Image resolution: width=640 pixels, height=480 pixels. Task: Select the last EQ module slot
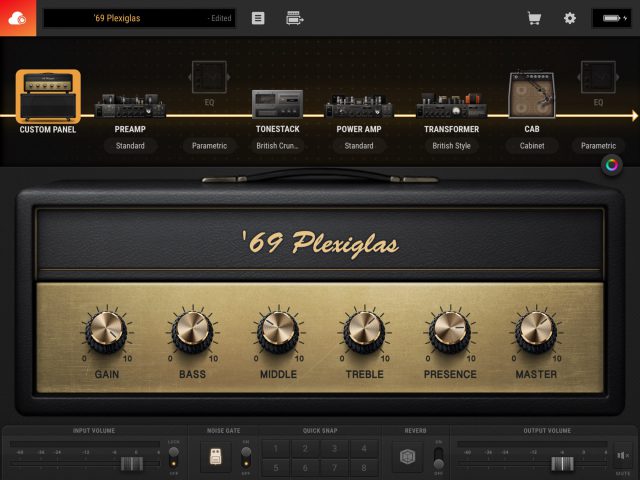pyautogui.click(x=598, y=77)
